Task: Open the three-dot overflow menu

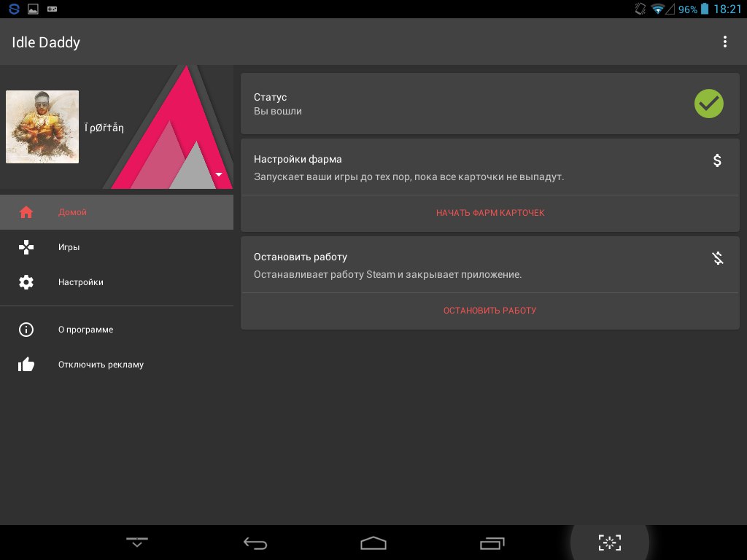Action: 724,42
